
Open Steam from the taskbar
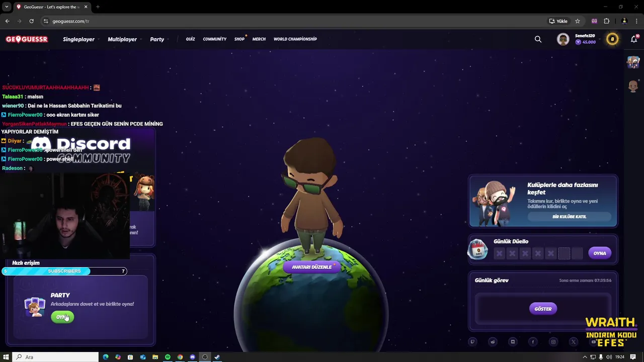217,357
